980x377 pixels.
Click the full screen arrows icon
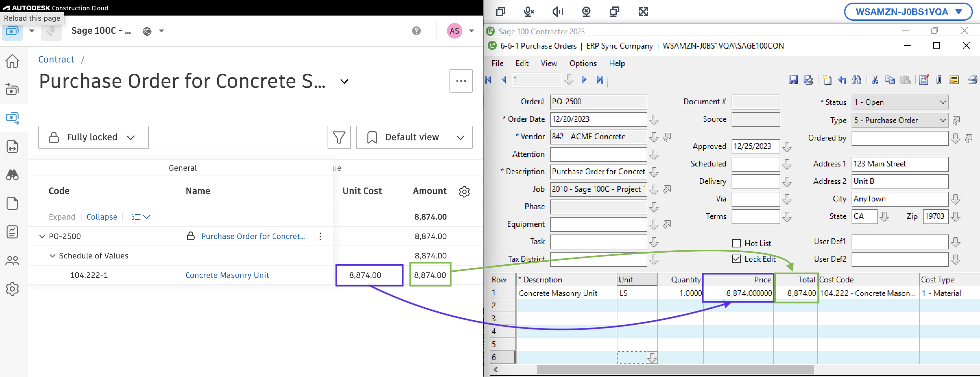pyautogui.click(x=643, y=12)
